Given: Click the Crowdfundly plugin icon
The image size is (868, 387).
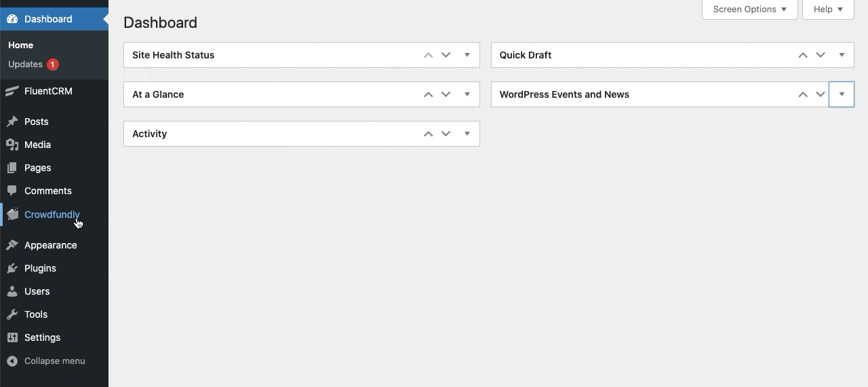Looking at the screenshot, I should pos(12,214).
